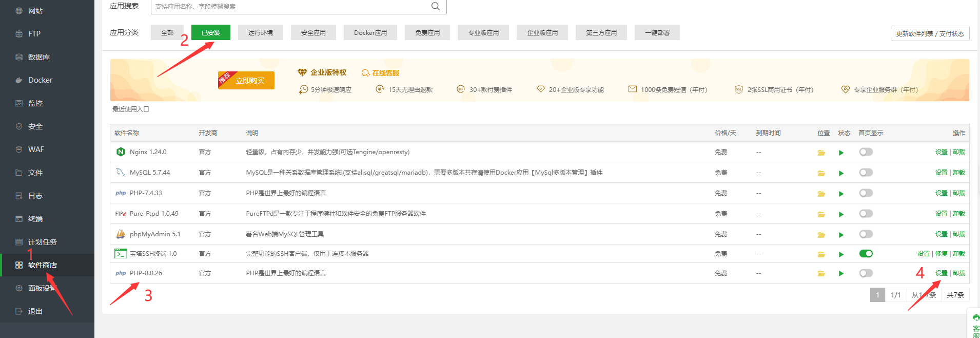Click the 计划任务 sidebar icon
Image resolution: width=980 pixels, height=338 pixels.
(19, 242)
